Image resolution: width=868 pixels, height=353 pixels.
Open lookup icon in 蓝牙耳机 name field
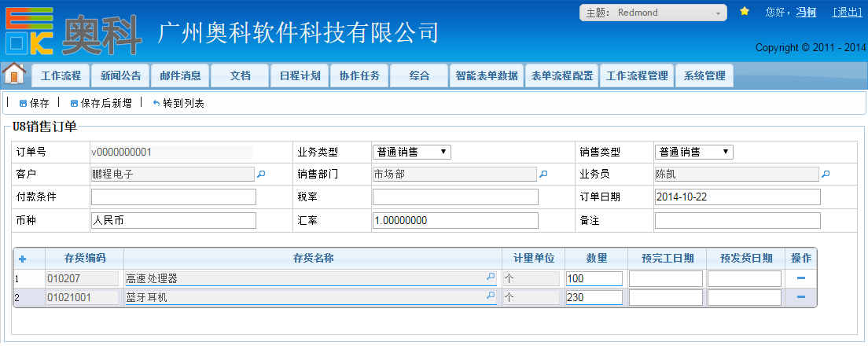pos(491,296)
